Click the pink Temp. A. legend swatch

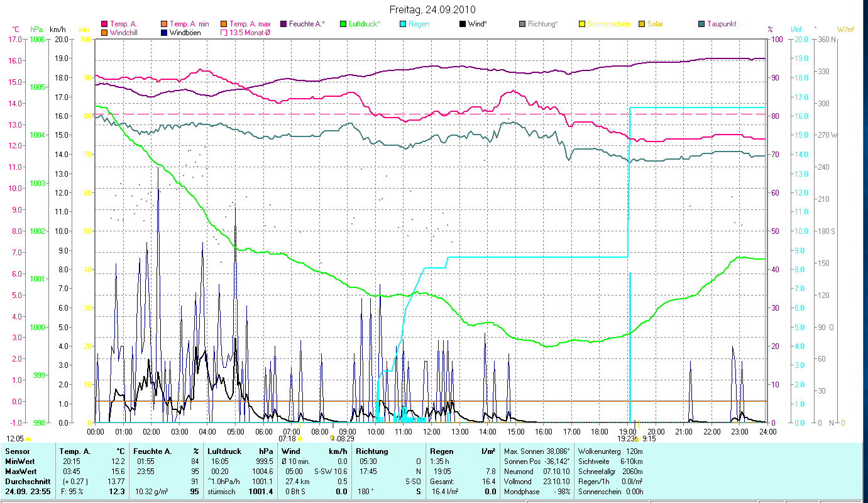coord(104,24)
